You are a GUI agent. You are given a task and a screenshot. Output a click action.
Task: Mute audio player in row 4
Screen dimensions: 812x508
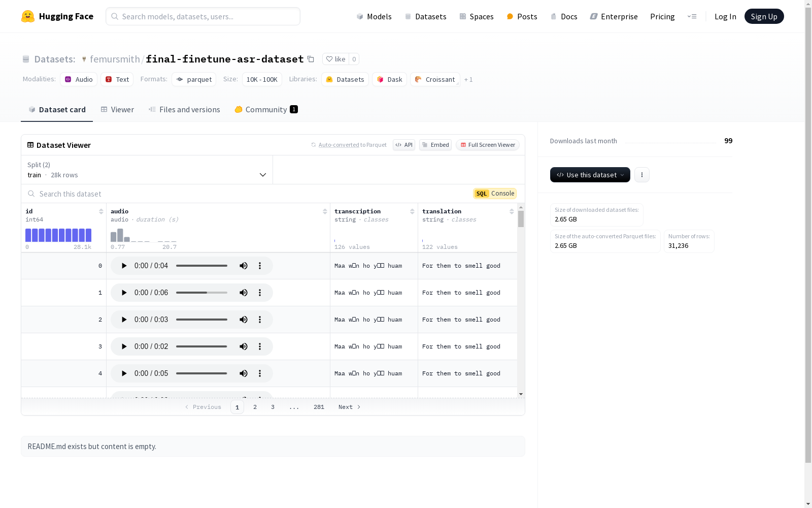(x=244, y=373)
